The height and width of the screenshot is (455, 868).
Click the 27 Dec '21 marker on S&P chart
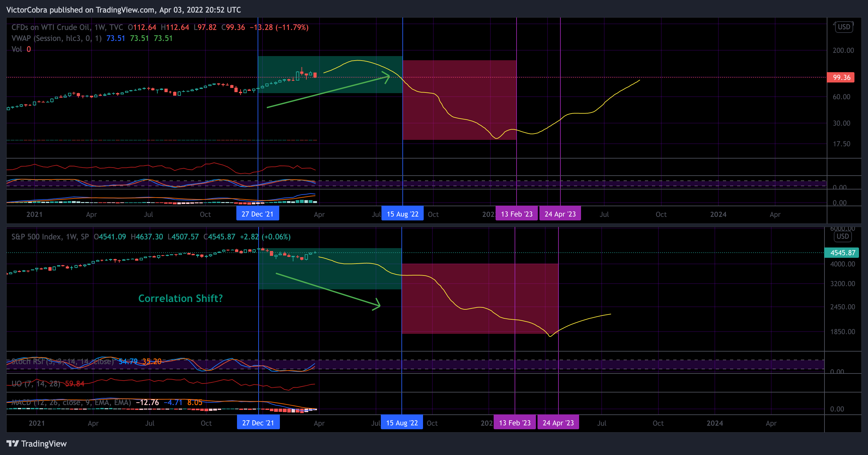point(258,423)
